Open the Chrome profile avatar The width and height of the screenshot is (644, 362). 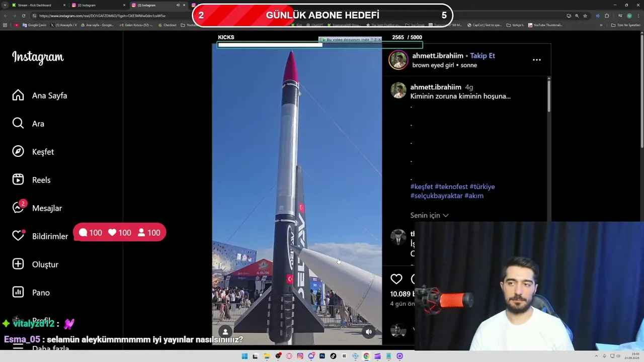tap(629, 16)
